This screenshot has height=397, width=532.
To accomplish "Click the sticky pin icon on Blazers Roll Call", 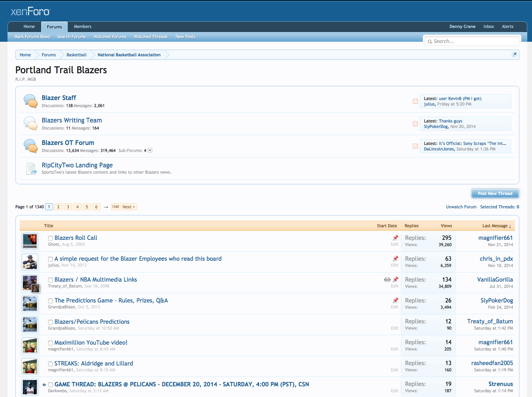I will [x=395, y=237].
